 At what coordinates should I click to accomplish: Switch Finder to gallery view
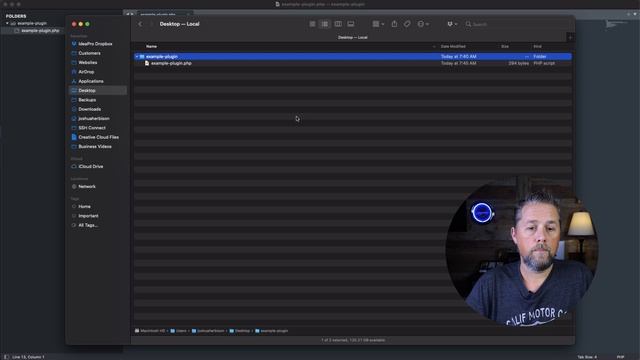[x=351, y=24]
